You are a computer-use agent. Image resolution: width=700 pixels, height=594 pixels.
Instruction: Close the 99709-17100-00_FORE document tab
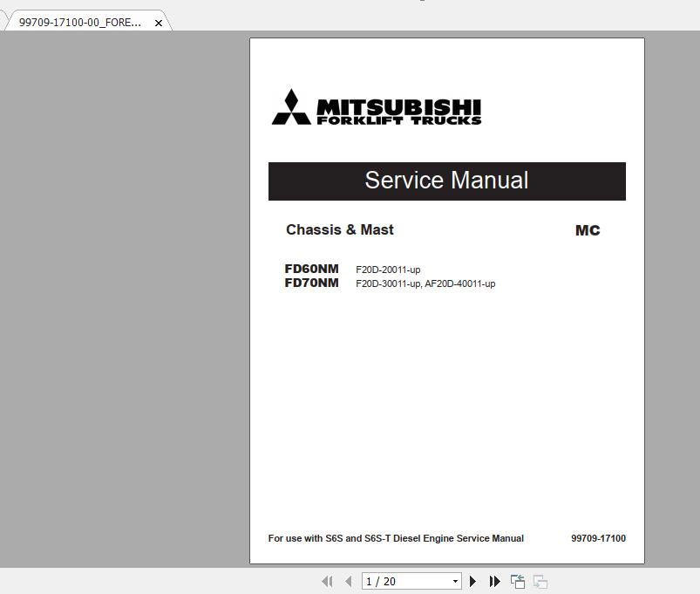point(157,23)
